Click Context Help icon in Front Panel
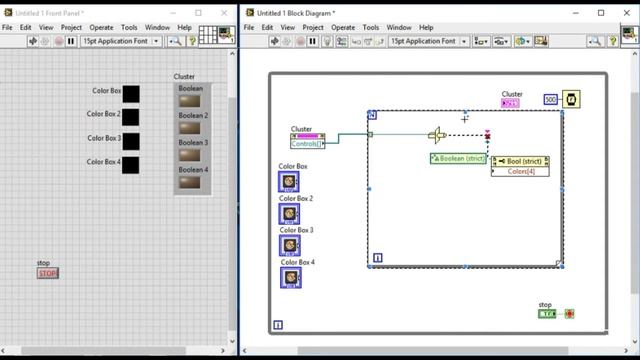This screenshot has width=640, height=360. (192, 41)
